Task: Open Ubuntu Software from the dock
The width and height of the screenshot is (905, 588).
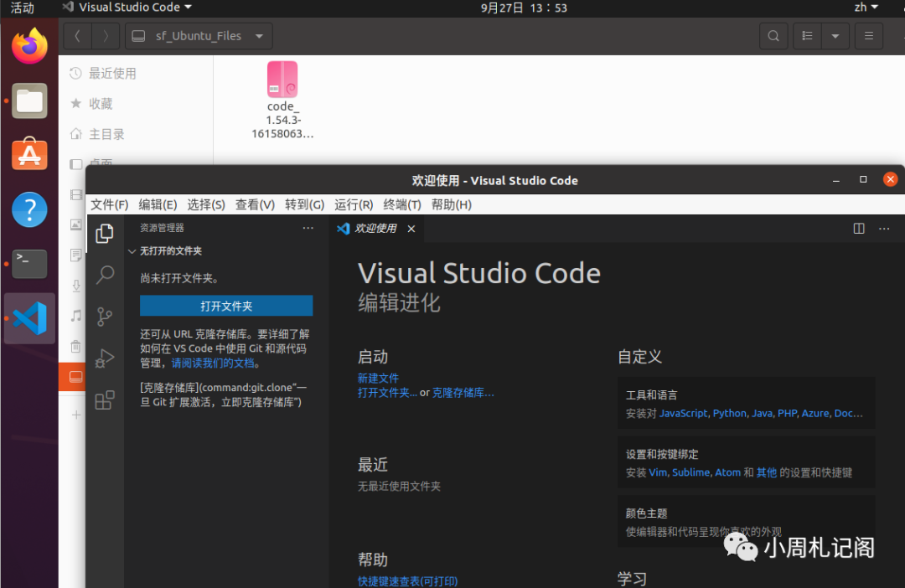Action: (29, 154)
